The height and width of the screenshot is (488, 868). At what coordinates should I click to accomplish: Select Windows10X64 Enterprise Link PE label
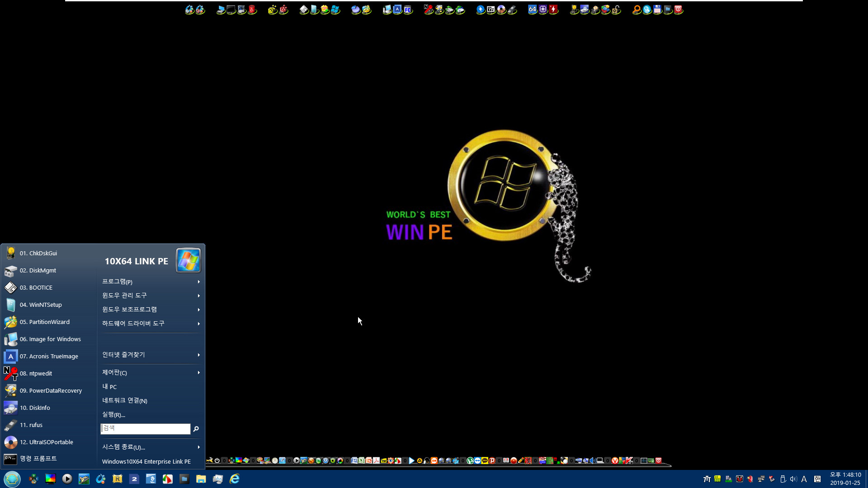click(x=146, y=462)
